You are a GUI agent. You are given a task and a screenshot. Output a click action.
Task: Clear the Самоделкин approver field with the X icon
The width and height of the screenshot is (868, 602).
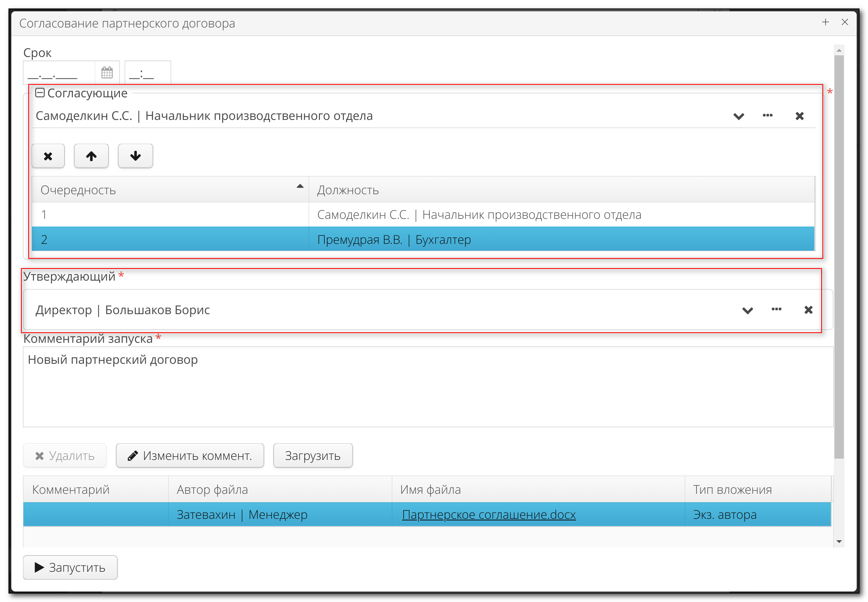tap(799, 116)
